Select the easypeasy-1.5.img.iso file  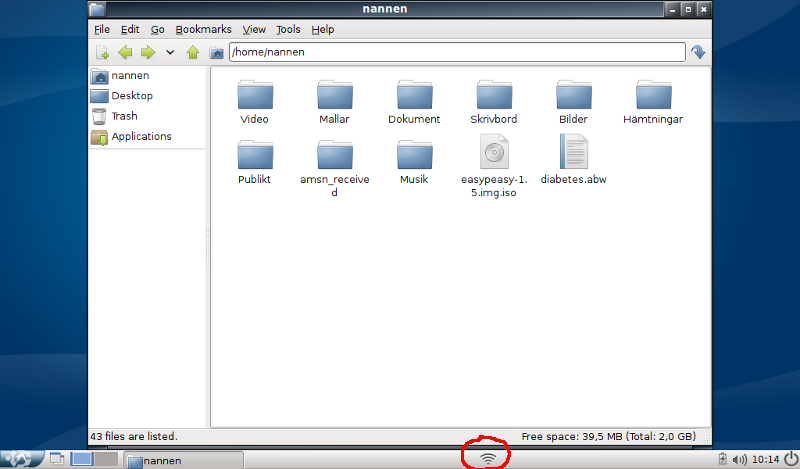coord(494,166)
